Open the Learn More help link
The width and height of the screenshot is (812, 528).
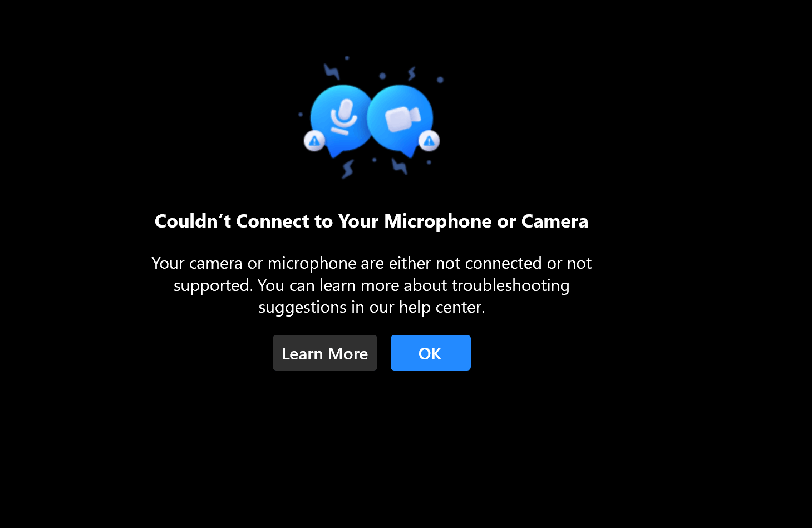click(325, 353)
